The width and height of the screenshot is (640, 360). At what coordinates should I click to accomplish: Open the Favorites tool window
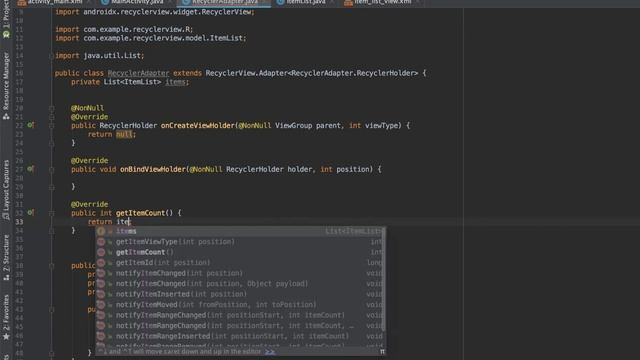click(6, 316)
